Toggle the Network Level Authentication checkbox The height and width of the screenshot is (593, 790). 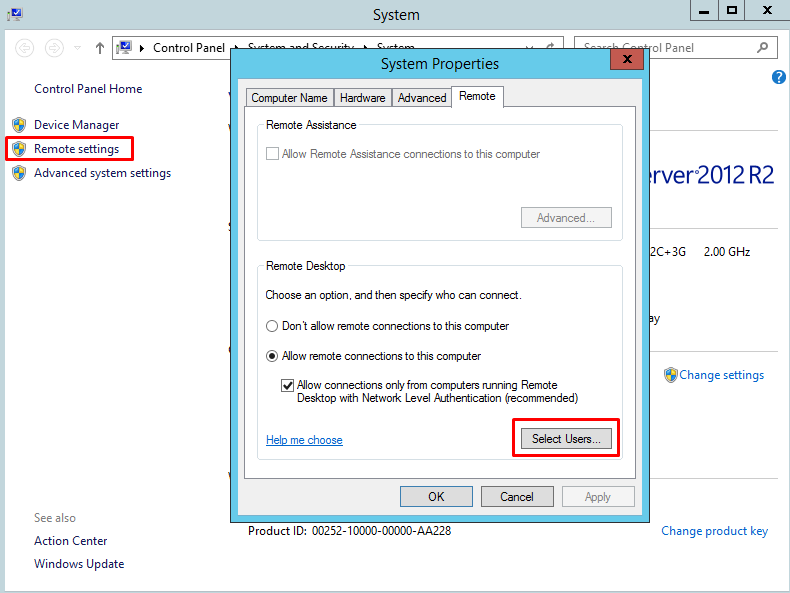click(x=287, y=385)
